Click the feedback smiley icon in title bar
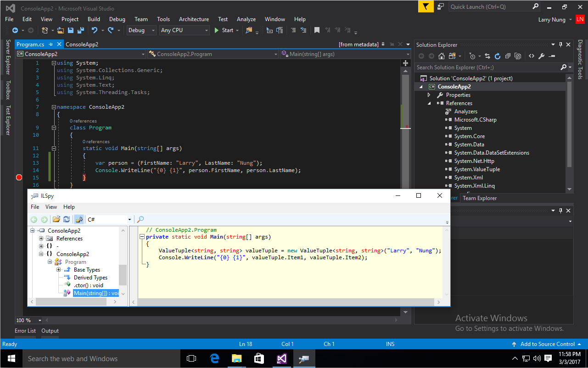 [x=441, y=6]
